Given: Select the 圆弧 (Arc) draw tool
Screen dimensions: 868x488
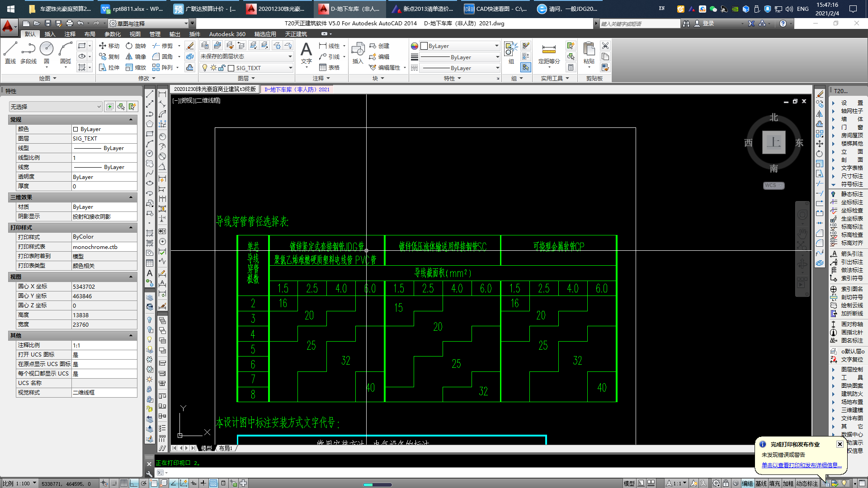Looking at the screenshot, I should click(x=66, y=52).
